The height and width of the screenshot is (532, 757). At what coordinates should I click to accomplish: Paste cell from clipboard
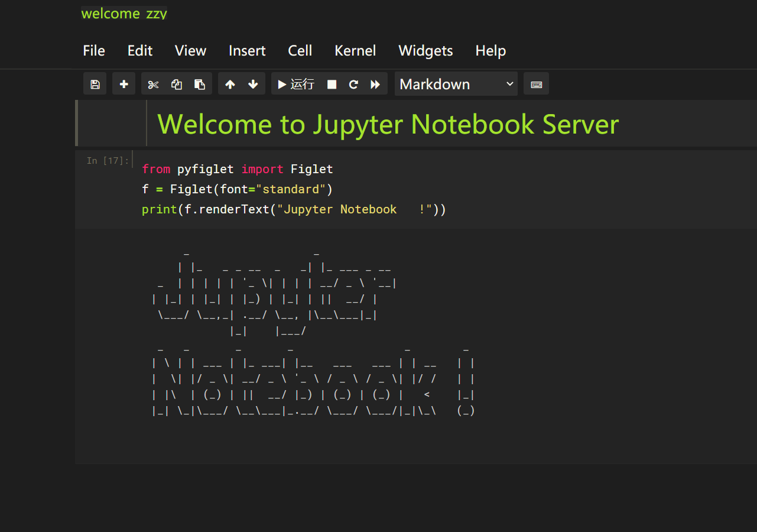tap(200, 83)
